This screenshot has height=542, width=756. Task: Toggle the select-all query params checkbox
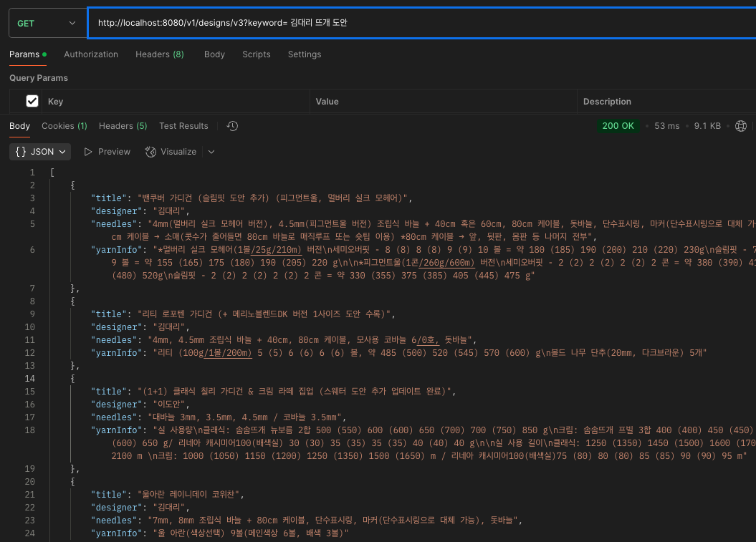pyautogui.click(x=32, y=101)
